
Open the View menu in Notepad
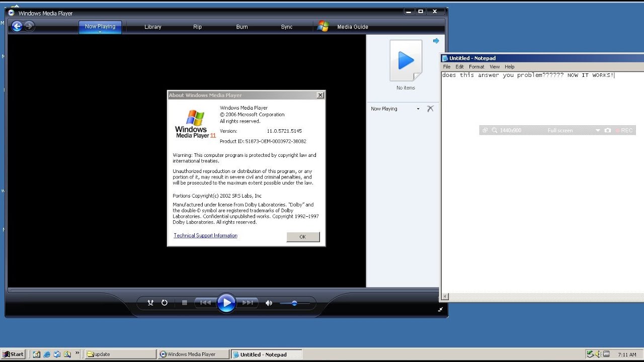pos(495,67)
